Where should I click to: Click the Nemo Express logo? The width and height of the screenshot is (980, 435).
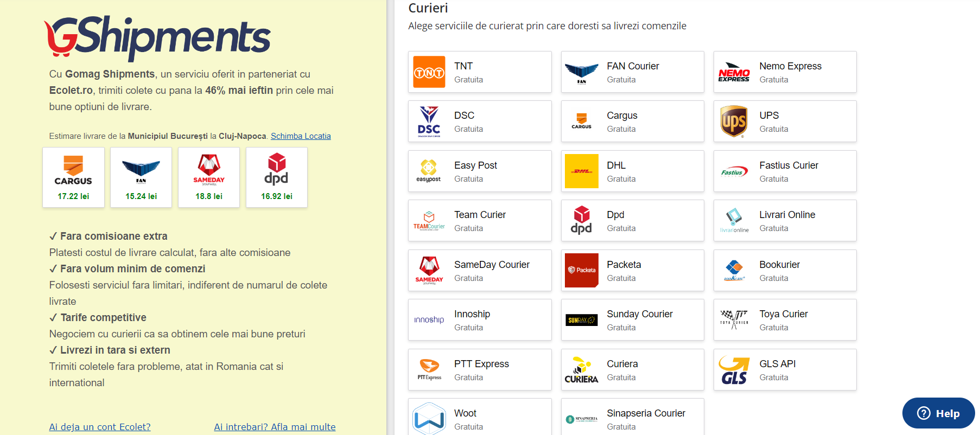tap(734, 72)
